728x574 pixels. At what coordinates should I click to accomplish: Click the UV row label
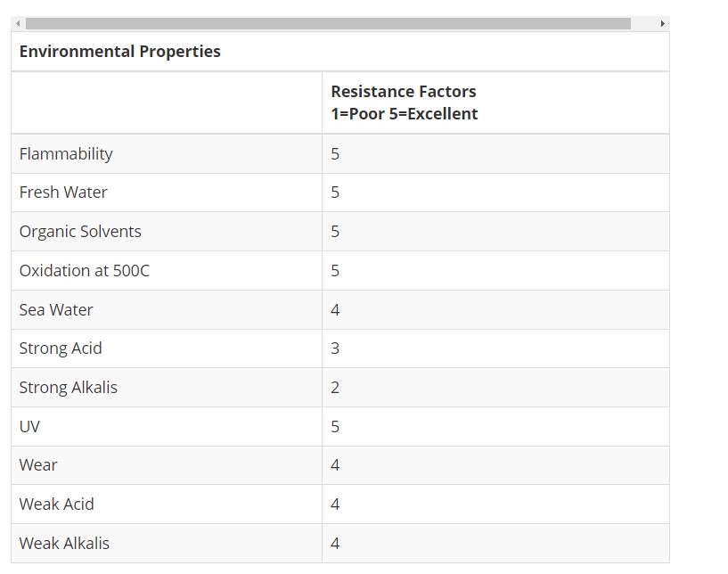coord(29,427)
